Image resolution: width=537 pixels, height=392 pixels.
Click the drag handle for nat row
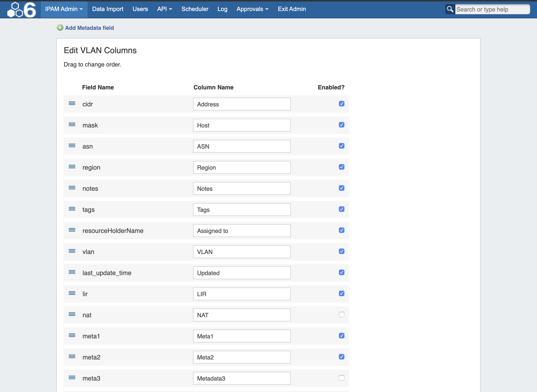[72, 315]
